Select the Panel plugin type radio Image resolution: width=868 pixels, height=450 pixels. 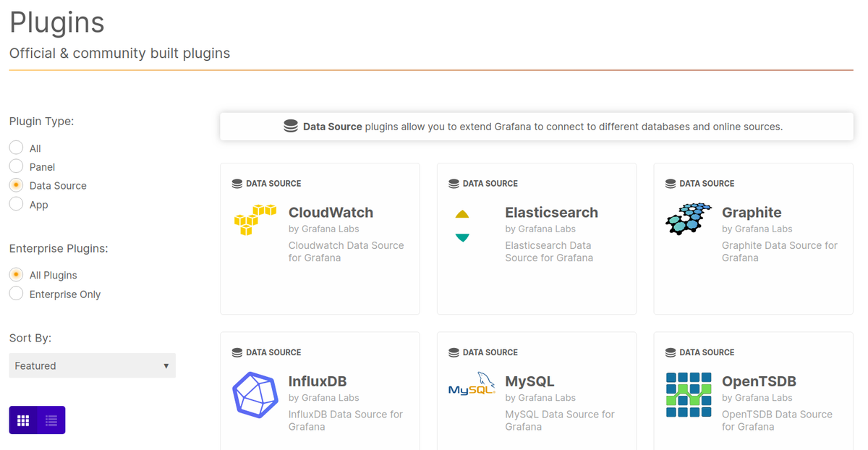16,166
